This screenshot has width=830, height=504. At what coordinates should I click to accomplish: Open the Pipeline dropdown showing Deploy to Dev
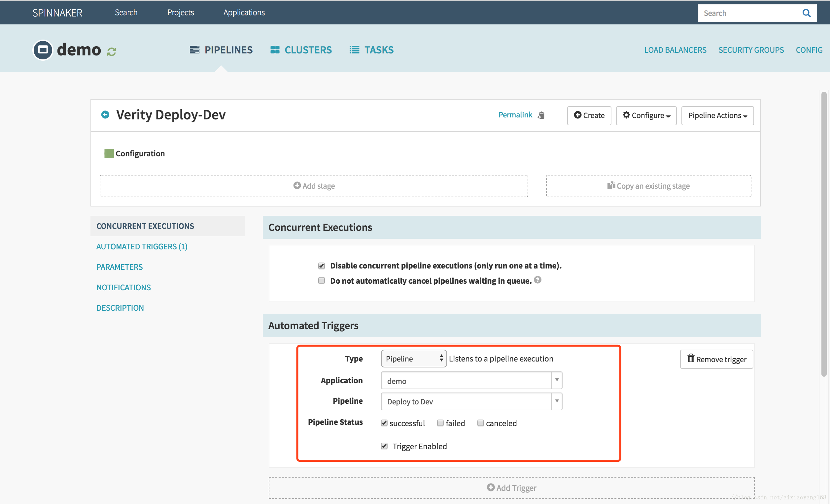point(471,401)
